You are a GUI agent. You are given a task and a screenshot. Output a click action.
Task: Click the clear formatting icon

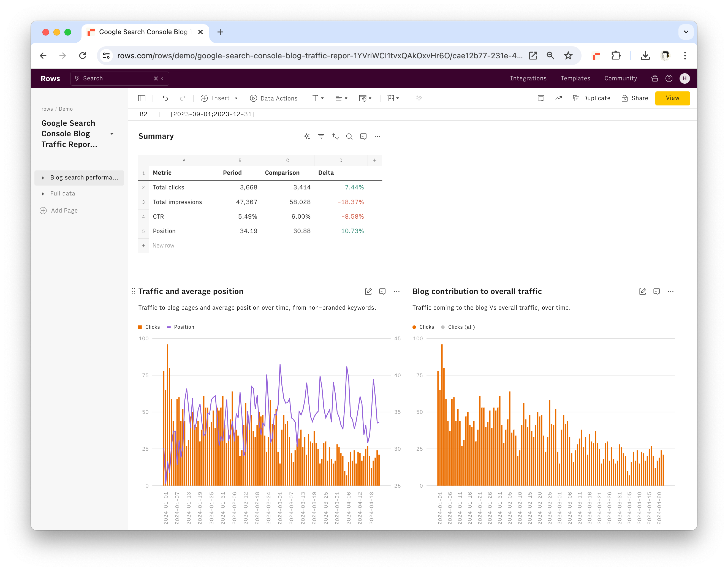419,98
